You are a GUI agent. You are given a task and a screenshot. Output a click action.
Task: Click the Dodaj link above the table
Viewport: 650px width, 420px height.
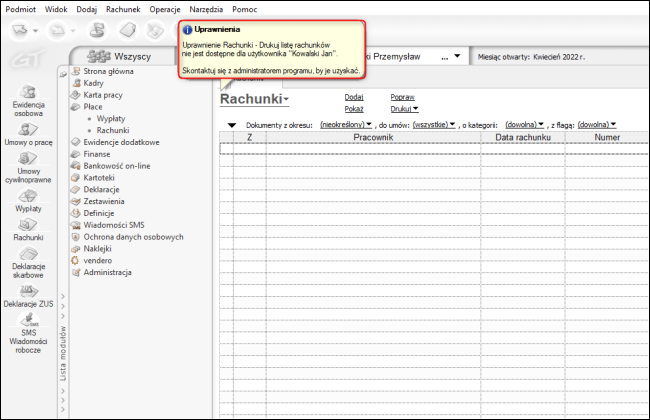click(x=354, y=97)
